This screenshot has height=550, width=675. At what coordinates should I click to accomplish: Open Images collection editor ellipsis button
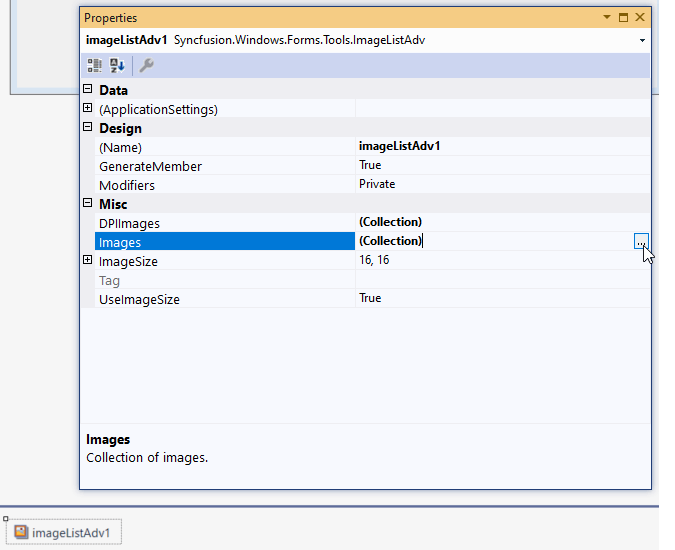pos(641,241)
